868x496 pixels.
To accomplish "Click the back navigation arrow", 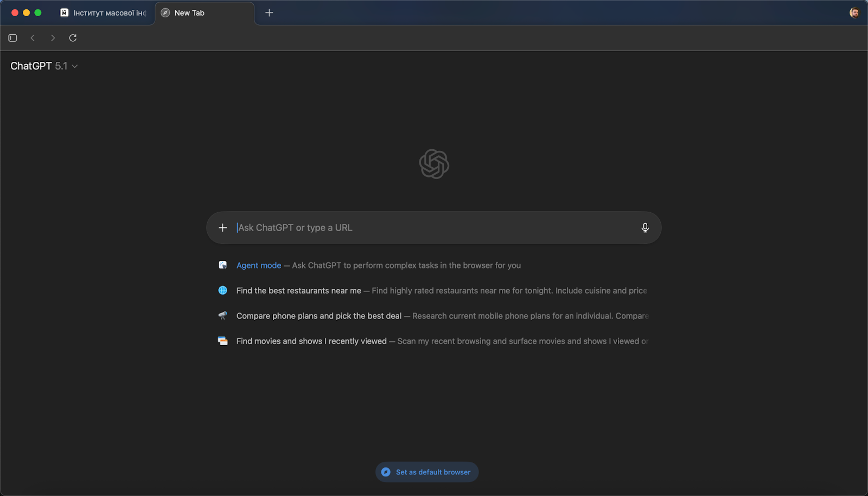I will (33, 38).
